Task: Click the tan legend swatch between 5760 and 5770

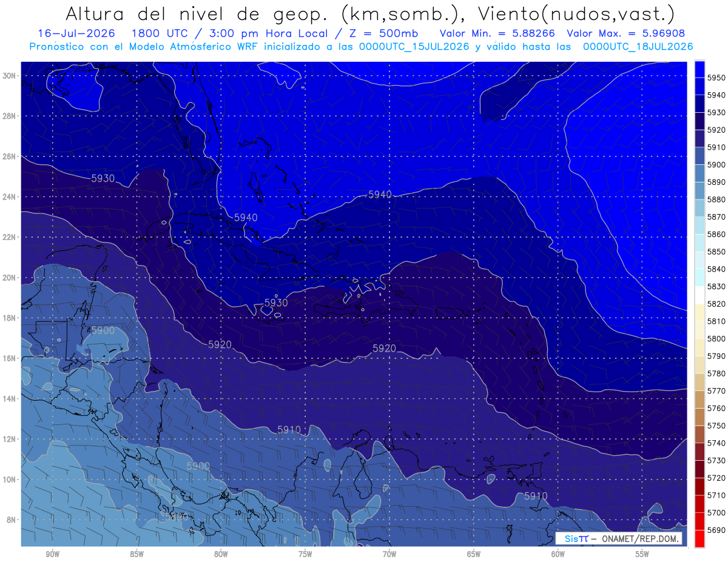Action: click(x=699, y=400)
